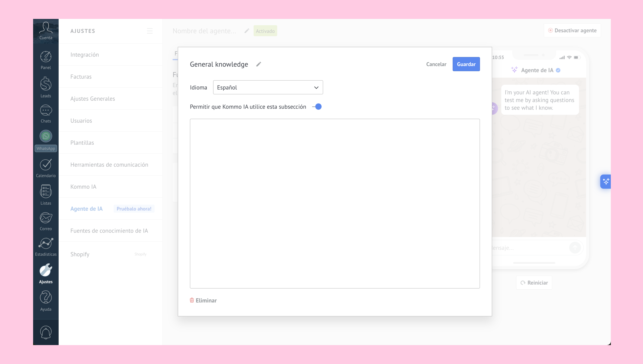Image resolution: width=643 pixels, height=364 pixels.
Task: Click the General knowledge title text
Action: pos(219,64)
